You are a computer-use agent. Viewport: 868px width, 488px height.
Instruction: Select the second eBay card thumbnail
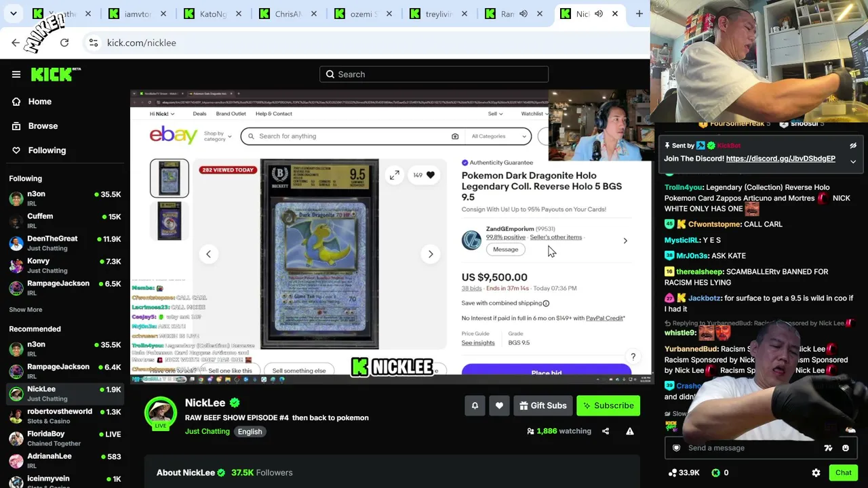[170, 221]
